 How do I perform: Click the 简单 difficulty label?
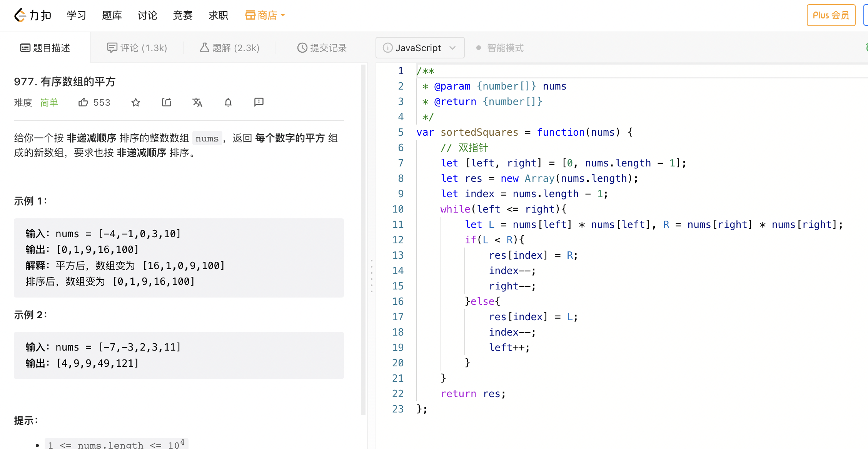(49, 102)
